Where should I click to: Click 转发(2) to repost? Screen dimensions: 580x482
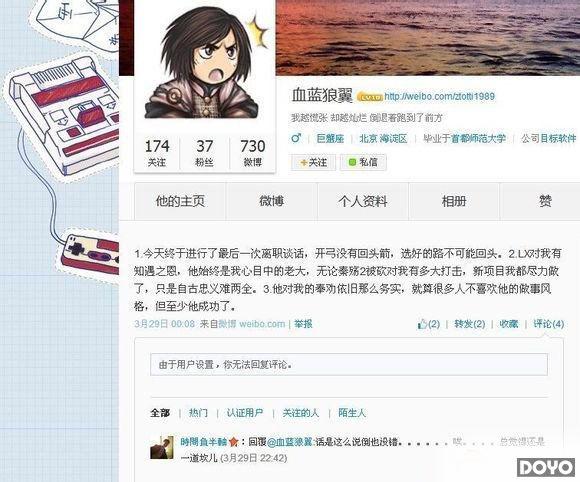[469, 324]
